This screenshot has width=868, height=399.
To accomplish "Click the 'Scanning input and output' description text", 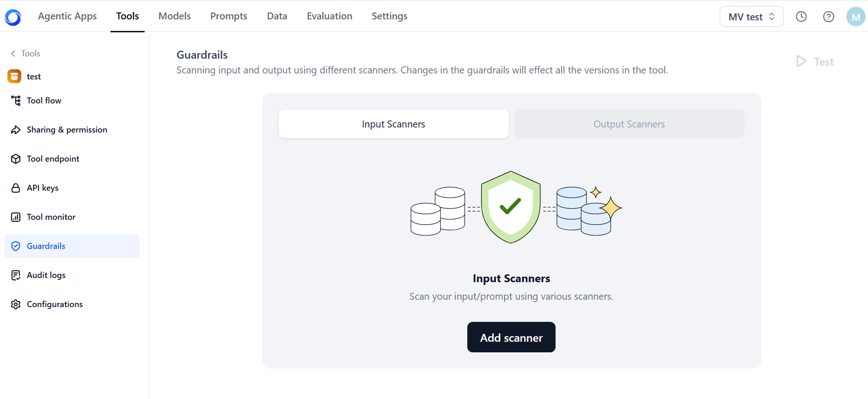I will pyautogui.click(x=422, y=70).
